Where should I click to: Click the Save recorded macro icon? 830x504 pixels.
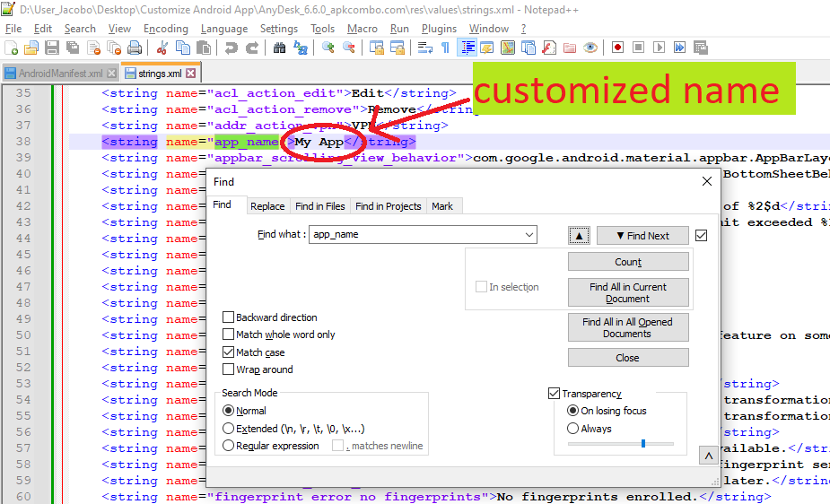(x=700, y=48)
